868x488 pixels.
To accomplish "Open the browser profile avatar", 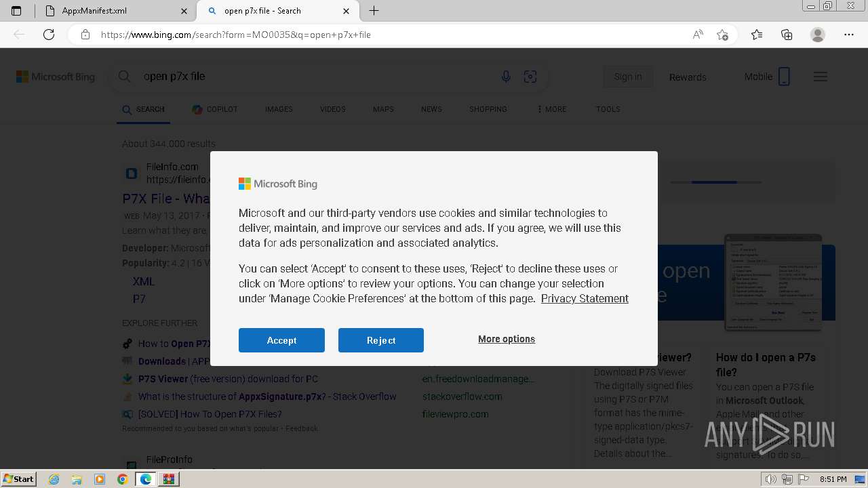I will pyautogui.click(x=818, y=35).
